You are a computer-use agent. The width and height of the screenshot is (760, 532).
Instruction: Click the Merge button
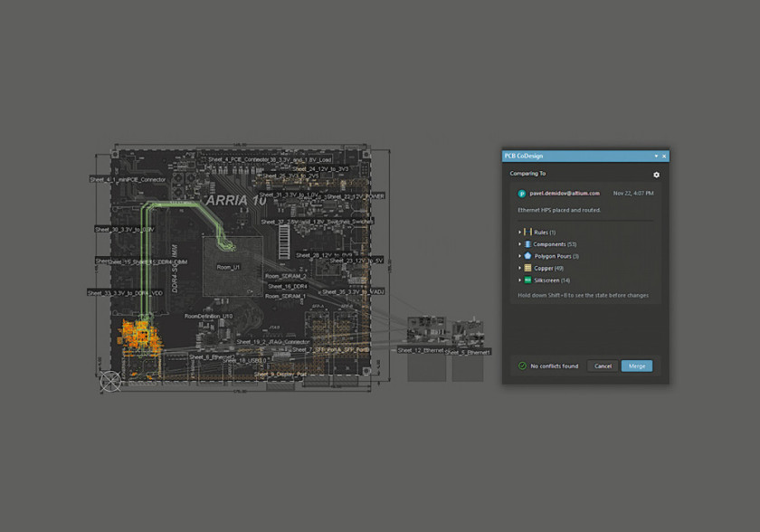[637, 366]
